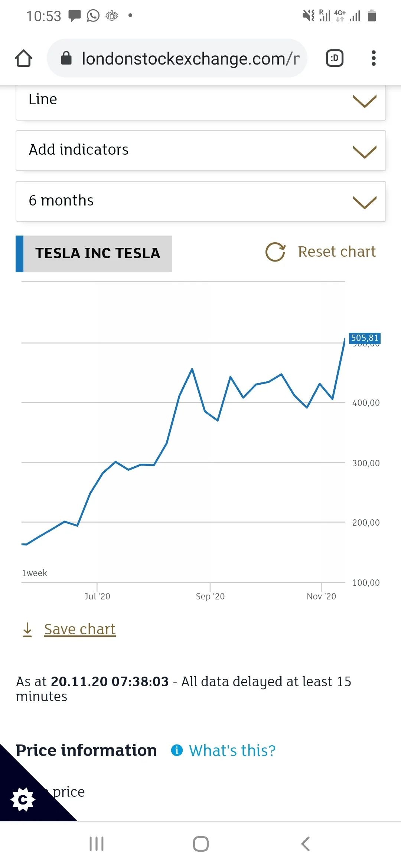Tap the padlock site security icon
The width and height of the screenshot is (401, 868).
tap(66, 58)
